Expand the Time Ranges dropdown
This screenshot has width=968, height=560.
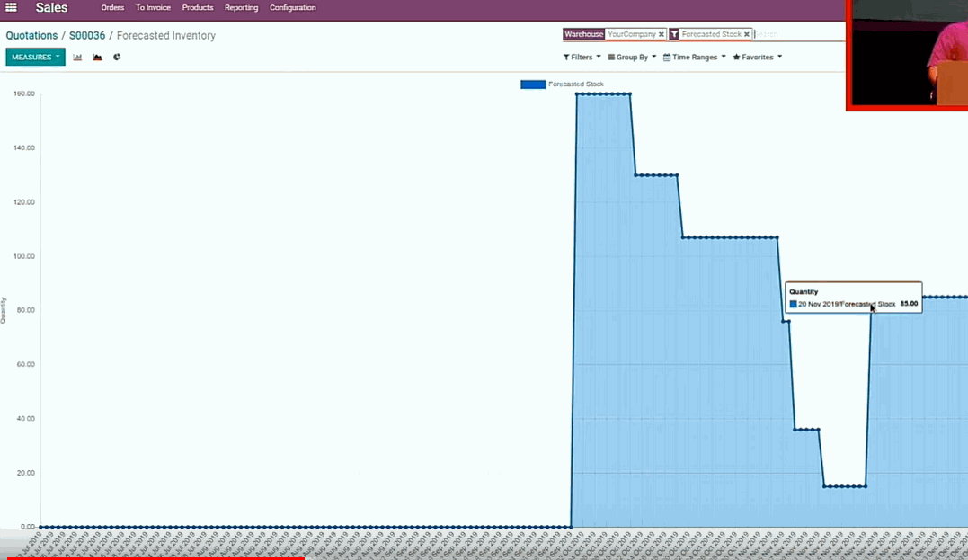click(694, 58)
